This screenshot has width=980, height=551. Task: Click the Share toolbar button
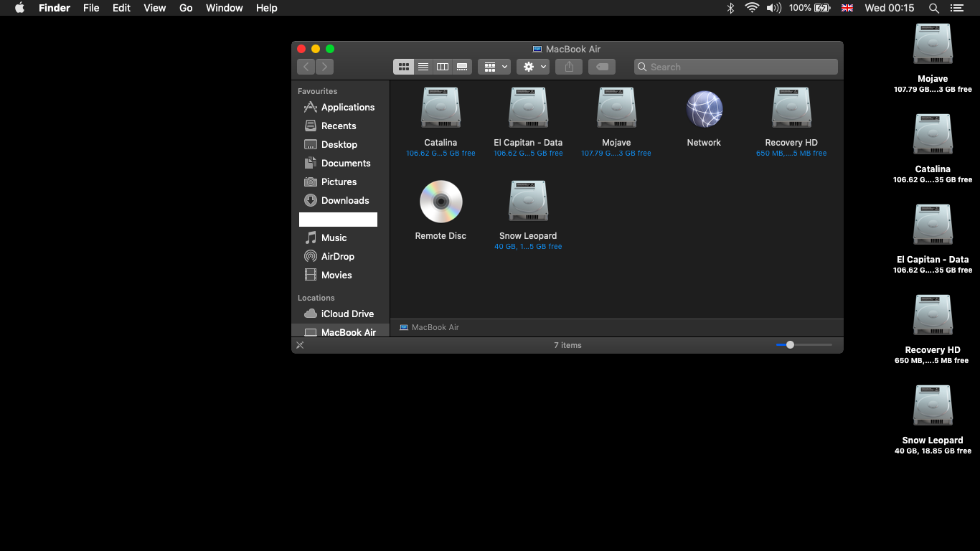point(569,67)
